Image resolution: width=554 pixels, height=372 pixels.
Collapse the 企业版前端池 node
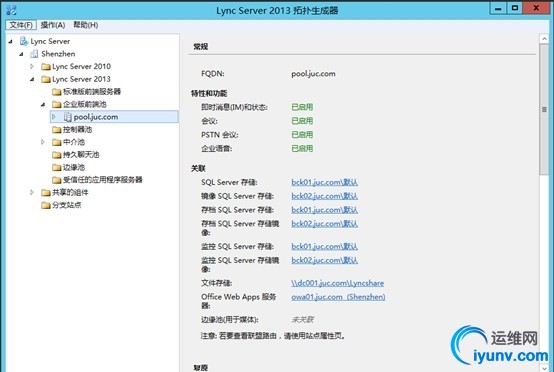pos(43,105)
